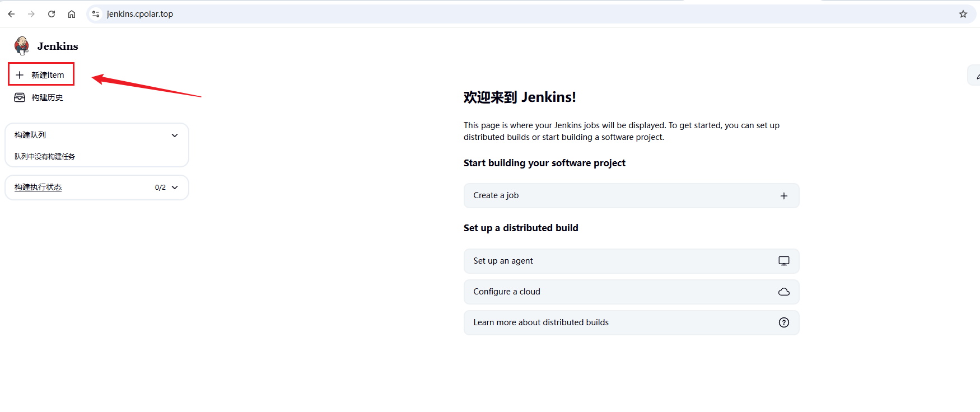Collapse the 构建执行状态 panel chevron
The height and width of the screenshot is (412, 980).
click(175, 188)
